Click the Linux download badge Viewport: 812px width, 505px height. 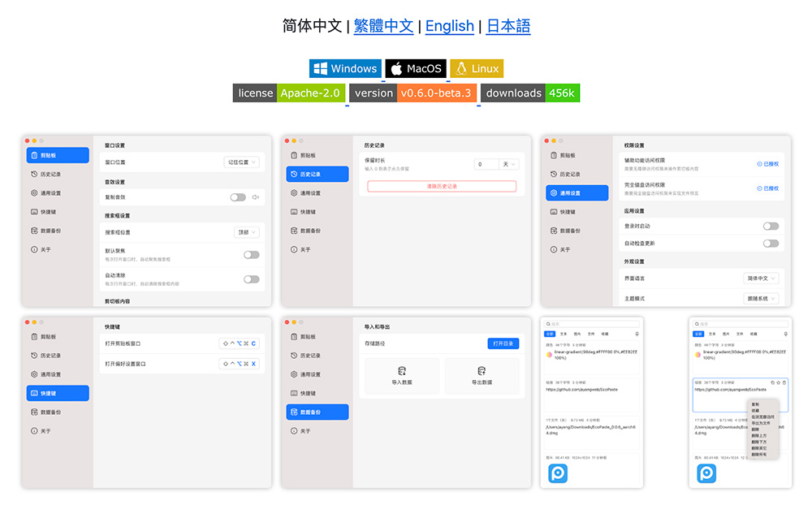[477, 69]
